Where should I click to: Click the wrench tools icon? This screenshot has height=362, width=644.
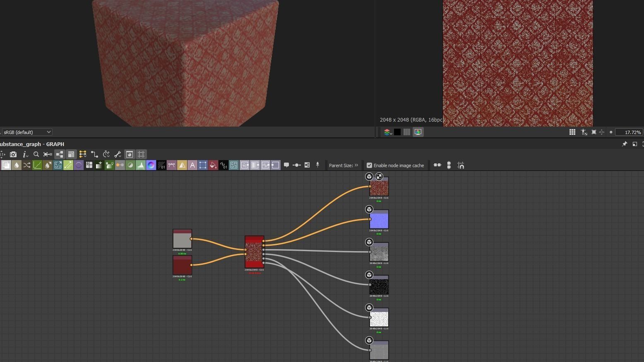pyautogui.click(x=118, y=154)
